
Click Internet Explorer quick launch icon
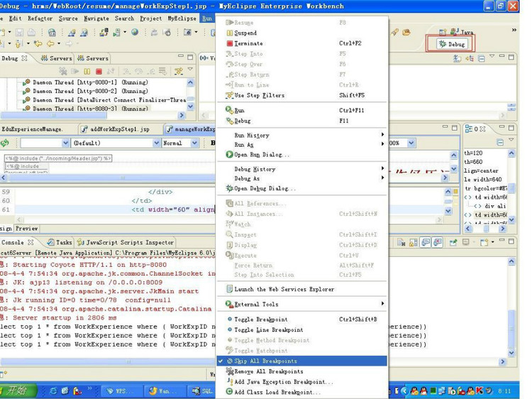53,391
